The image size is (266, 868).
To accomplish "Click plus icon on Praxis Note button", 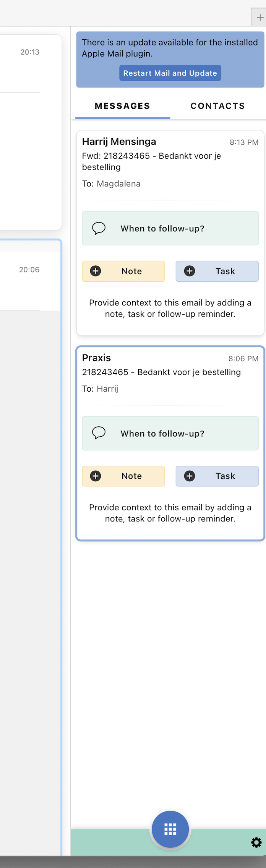I will pyautogui.click(x=96, y=476).
